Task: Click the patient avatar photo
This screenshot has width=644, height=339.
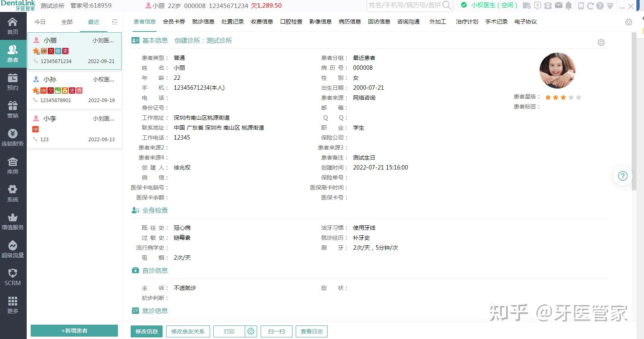Action: tap(557, 71)
